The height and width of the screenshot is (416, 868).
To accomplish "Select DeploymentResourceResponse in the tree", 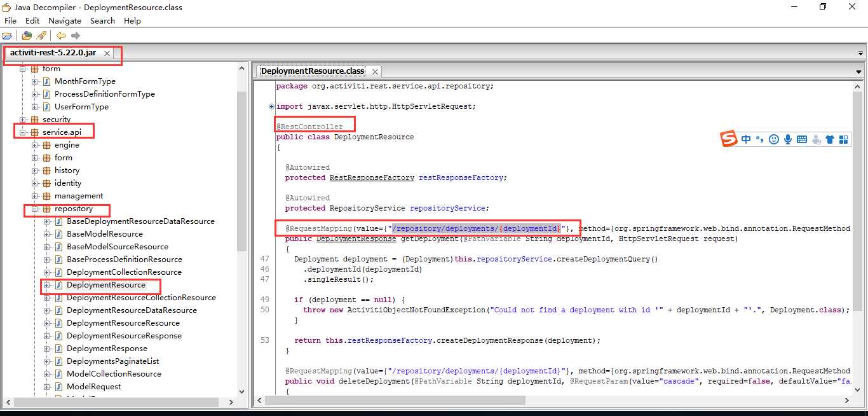I will click(124, 336).
